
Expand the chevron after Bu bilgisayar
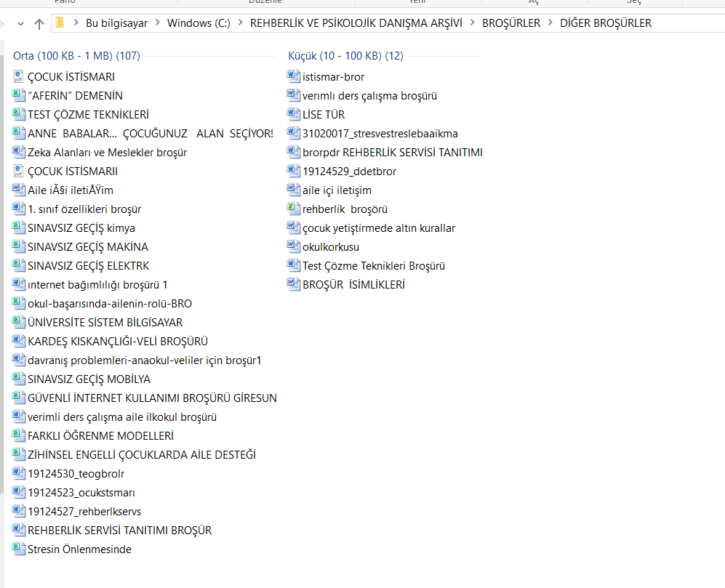pyautogui.click(x=158, y=23)
